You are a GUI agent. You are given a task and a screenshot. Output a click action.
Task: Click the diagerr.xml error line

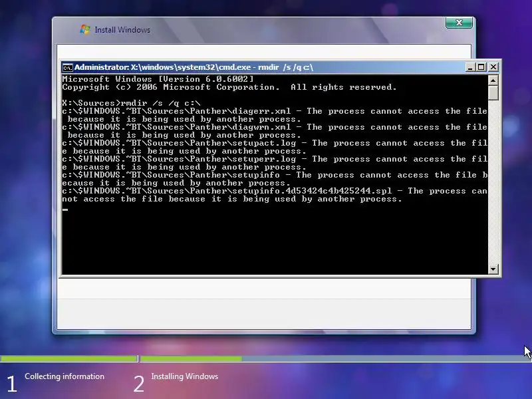coord(275,115)
